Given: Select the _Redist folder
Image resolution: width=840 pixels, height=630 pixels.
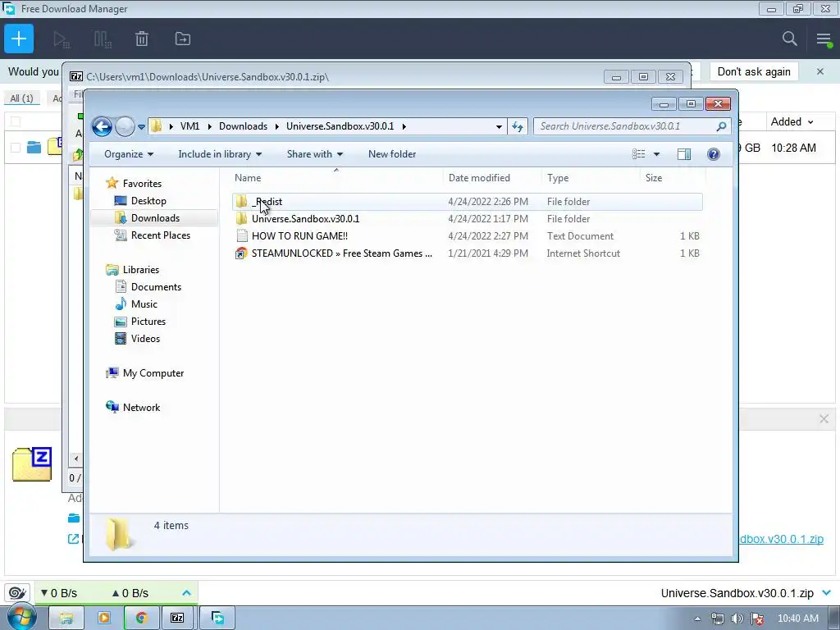Looking at the screenshot, I should (467, 202).
